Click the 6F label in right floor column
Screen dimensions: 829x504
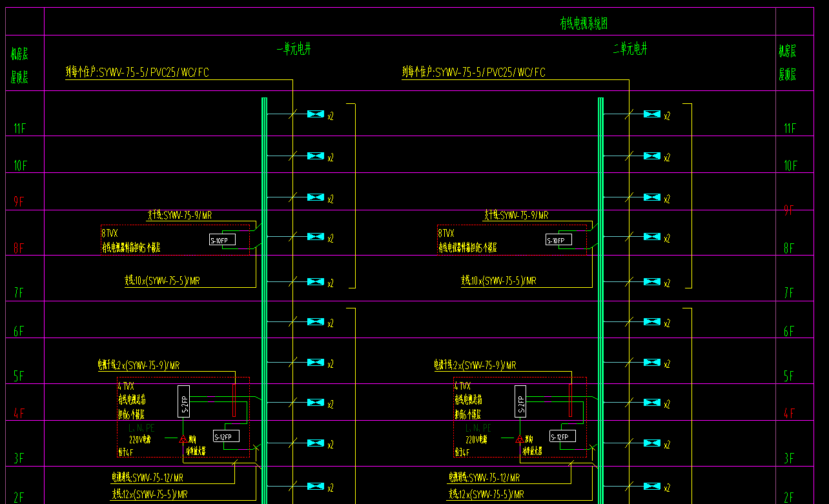pos(789,331)
